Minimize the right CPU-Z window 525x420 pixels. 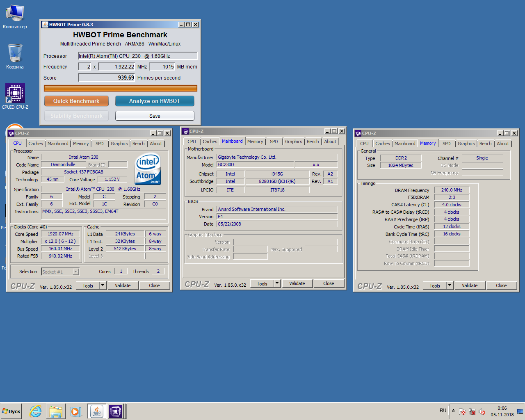click(x=500, y=133)
